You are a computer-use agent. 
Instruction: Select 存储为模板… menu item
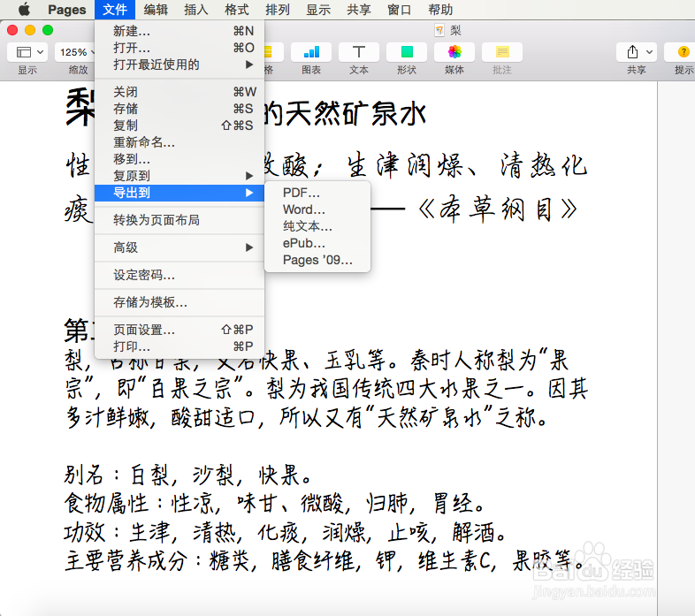[x=179, y=302]
